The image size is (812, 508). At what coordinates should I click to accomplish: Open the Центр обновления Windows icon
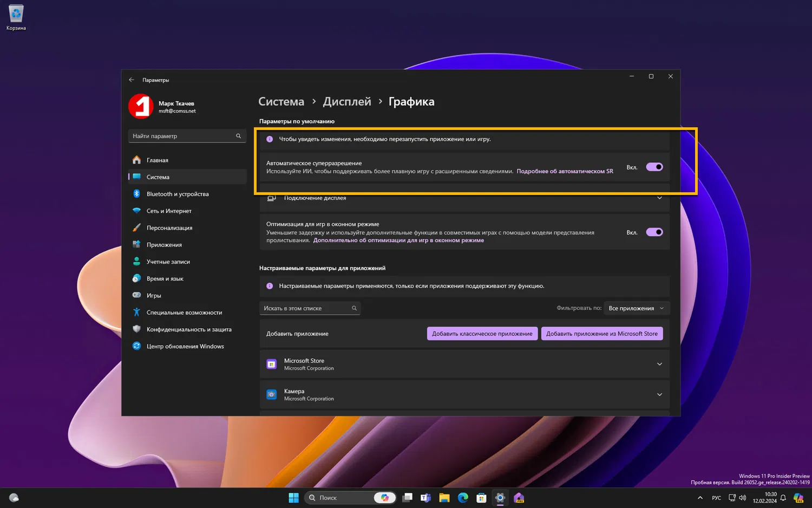coord(136,346)
